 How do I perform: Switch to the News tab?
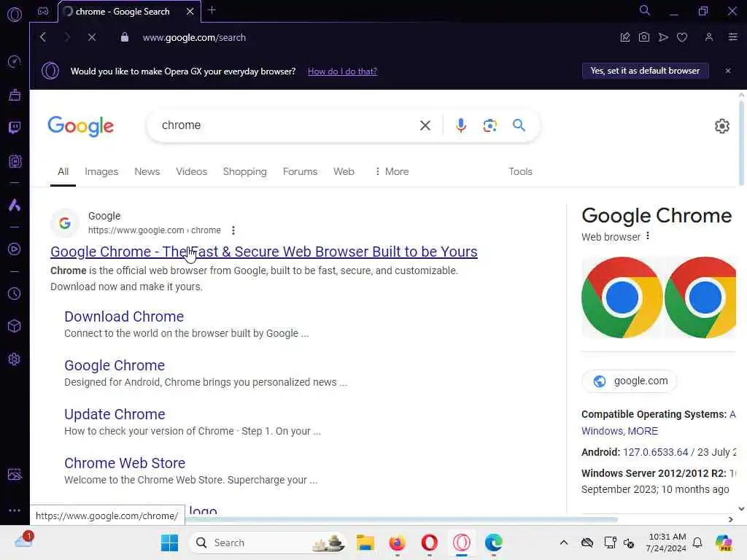(x=147, y=171)
